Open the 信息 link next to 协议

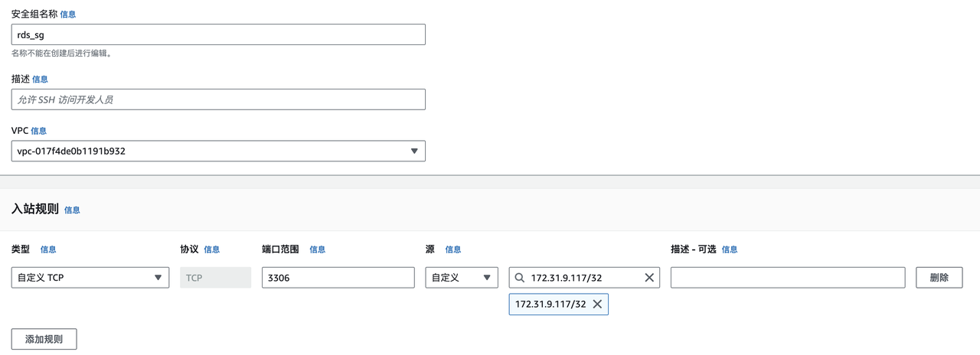[212, 249]
